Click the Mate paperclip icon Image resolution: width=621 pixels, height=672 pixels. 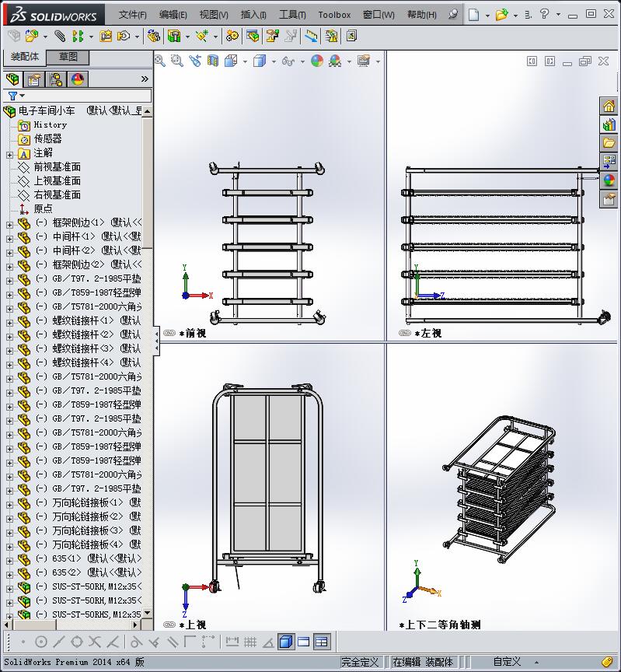[60, 36]
